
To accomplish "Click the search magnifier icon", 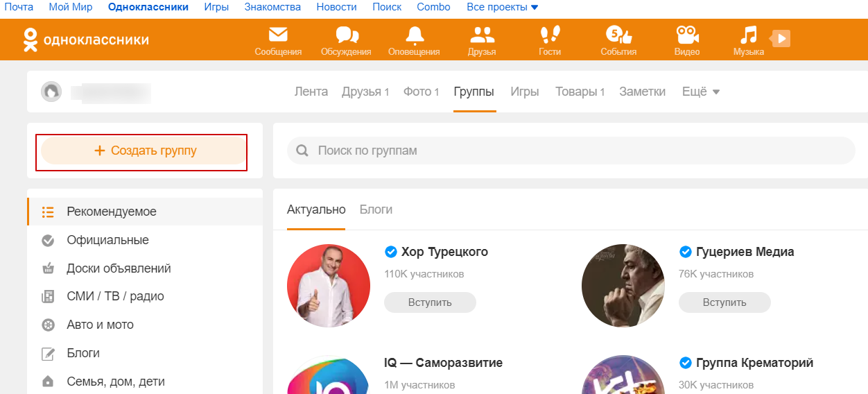I will point(302,151).
